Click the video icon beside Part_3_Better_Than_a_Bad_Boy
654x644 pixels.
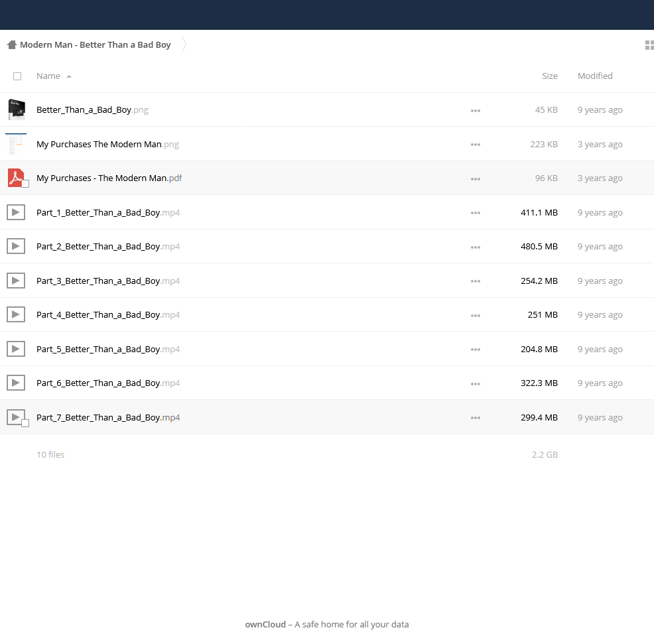pyautogui.click(x=16, y=281)
